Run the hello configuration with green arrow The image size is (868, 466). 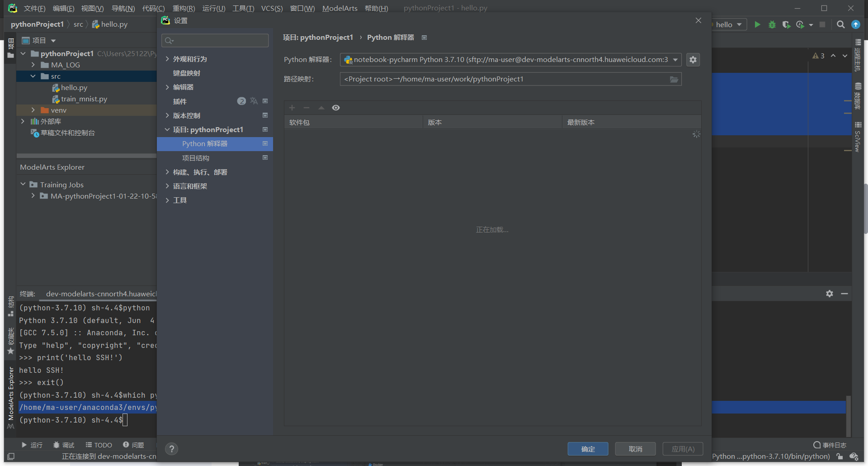pos(757,24)
